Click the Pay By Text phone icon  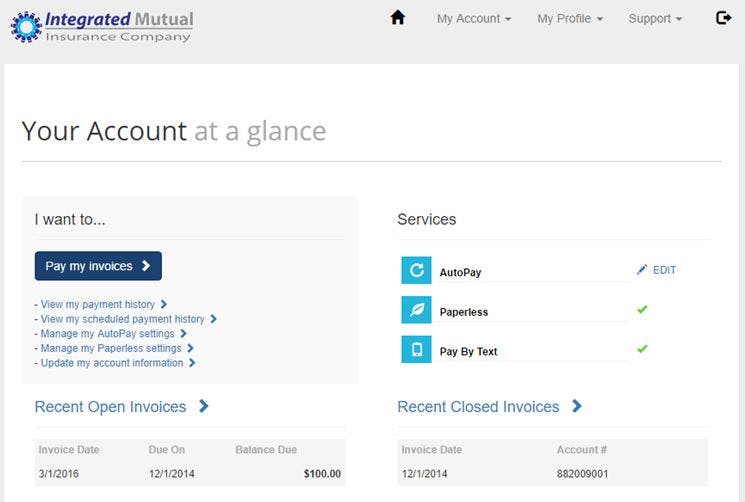tap(416, 349)
